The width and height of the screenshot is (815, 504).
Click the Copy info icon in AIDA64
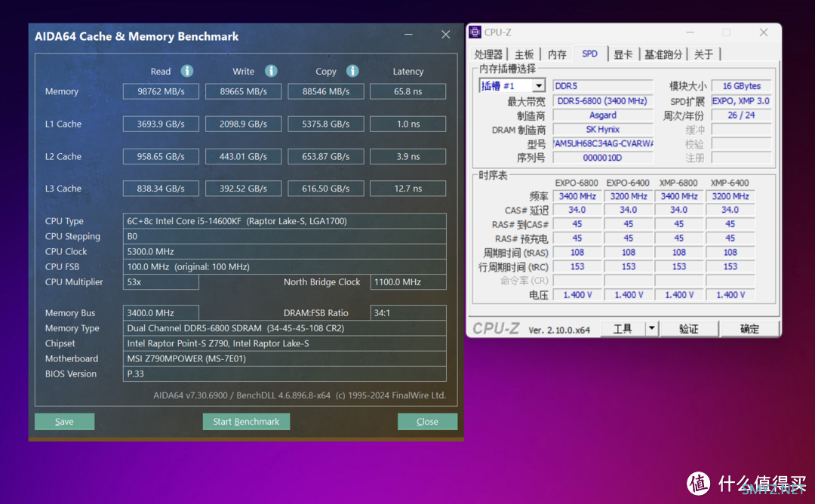352,71
